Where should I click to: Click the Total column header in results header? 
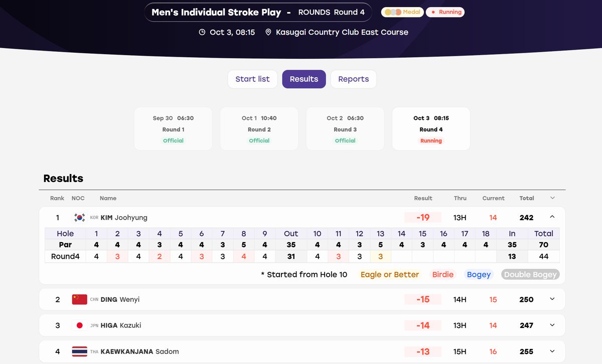(527, 198)
